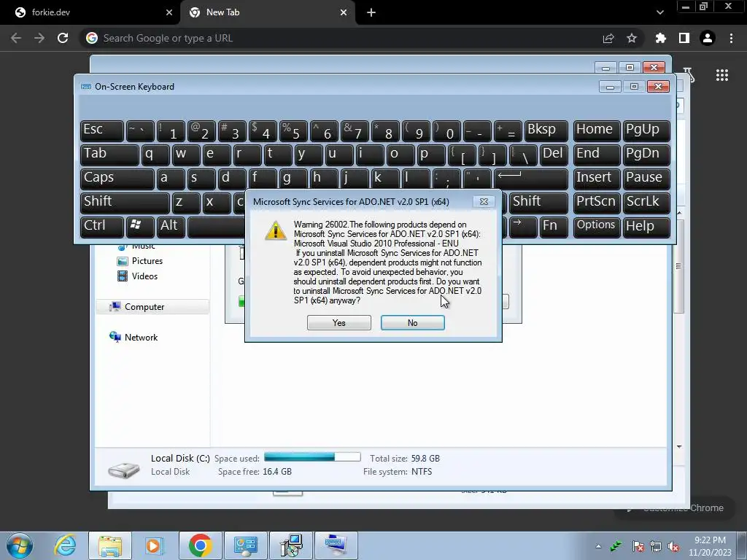Click the Pause key on On-Screen Keyboard
747x560 pixels.
click(646, 178)
